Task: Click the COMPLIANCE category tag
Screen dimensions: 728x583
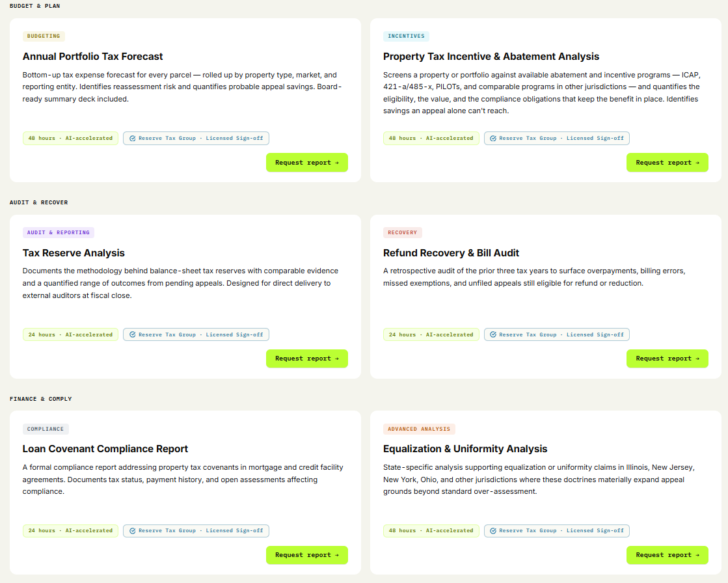Action: [x=46, y=429]
